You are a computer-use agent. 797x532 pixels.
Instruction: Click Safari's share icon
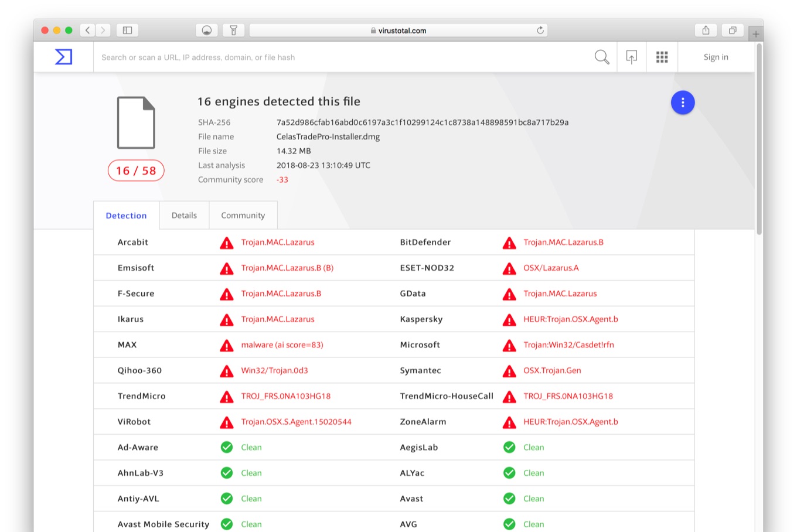(x=706, y=30)
